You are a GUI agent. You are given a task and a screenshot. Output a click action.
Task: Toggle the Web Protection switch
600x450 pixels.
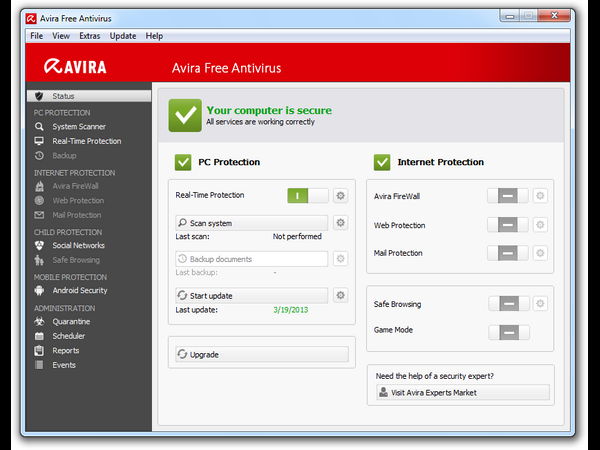(x=507, y=225)
